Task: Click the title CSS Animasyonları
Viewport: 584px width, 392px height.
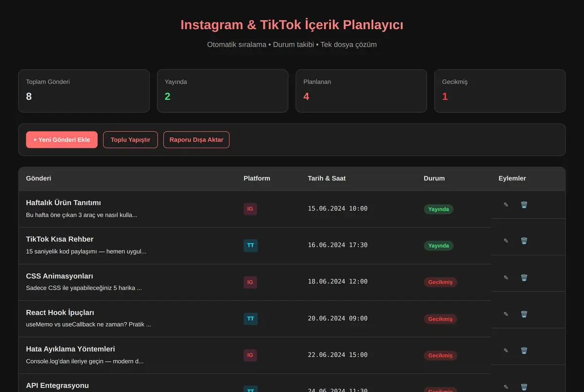Action: click(x=59, y=276)
